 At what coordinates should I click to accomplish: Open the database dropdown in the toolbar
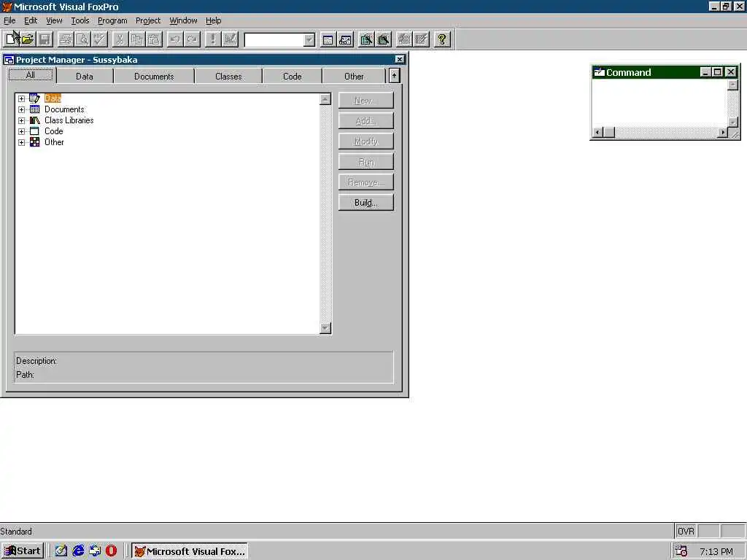(x=309, y=40)
